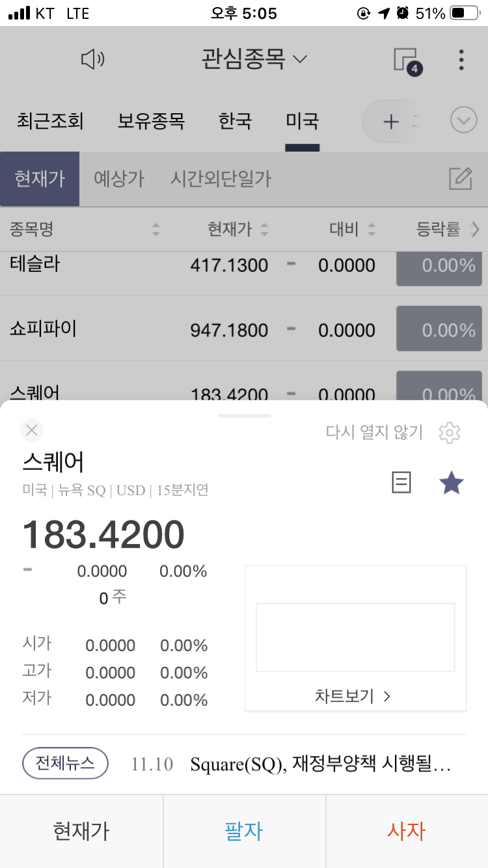Sort by 종목명 column
The height and width of the screenshot is (868, 488).
pos(85,229)
